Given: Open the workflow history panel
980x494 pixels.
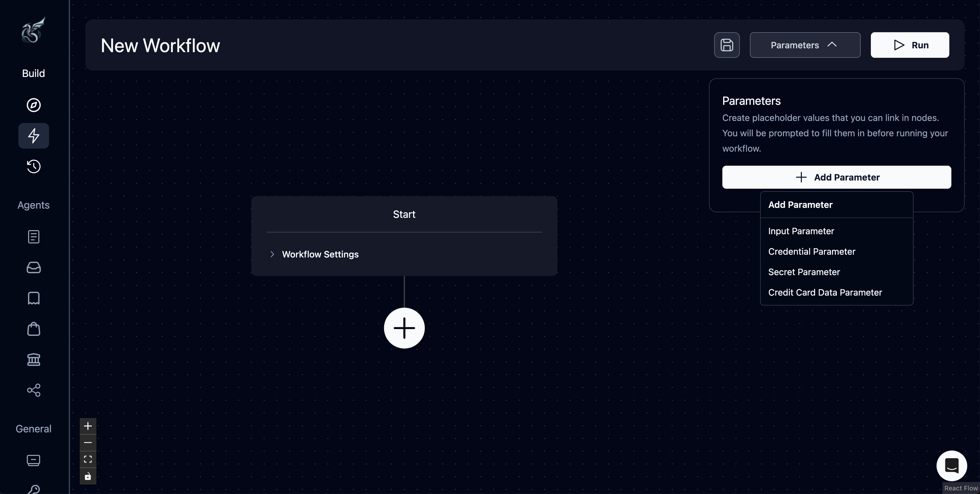Looking at the screenshot, I should [33, 166].
